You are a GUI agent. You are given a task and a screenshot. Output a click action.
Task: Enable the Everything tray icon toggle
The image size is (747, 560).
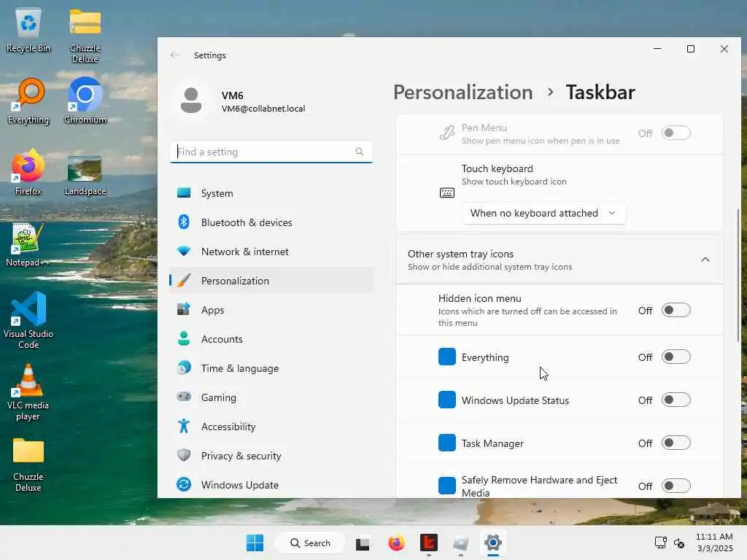pyautogui.click(x=676, y=357)
